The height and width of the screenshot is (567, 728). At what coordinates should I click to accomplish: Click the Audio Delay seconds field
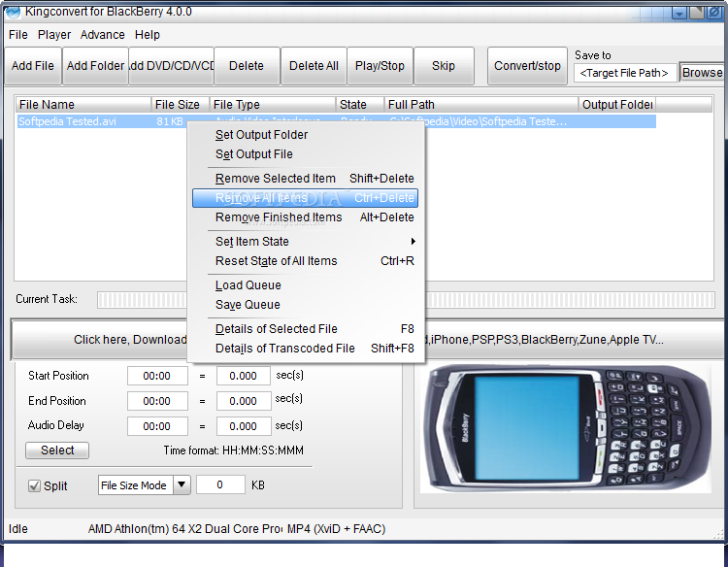tap(244, 426)
